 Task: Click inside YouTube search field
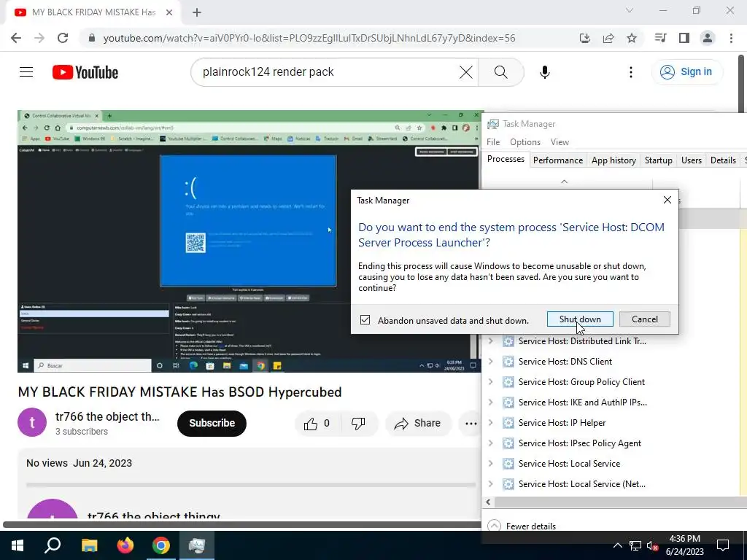(x=329, y=72)
